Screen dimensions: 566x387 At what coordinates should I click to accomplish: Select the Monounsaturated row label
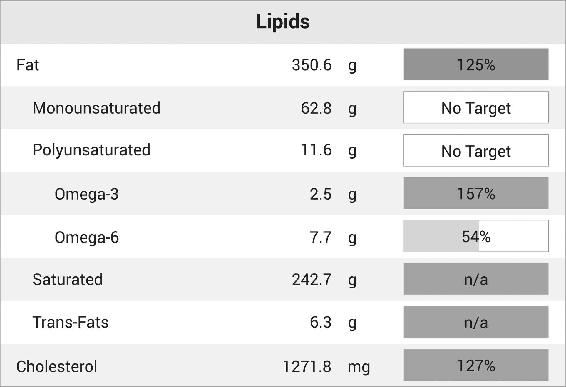pyautogui.click(x=97, y=108)
